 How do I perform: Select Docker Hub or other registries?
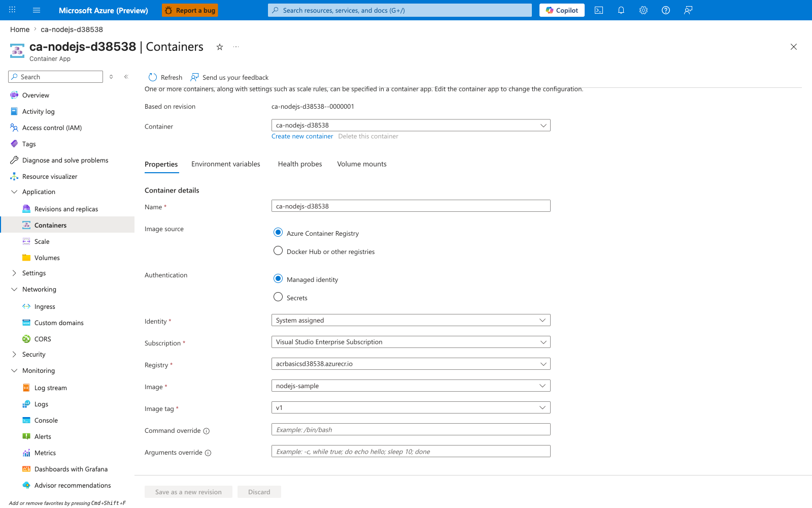278,251
